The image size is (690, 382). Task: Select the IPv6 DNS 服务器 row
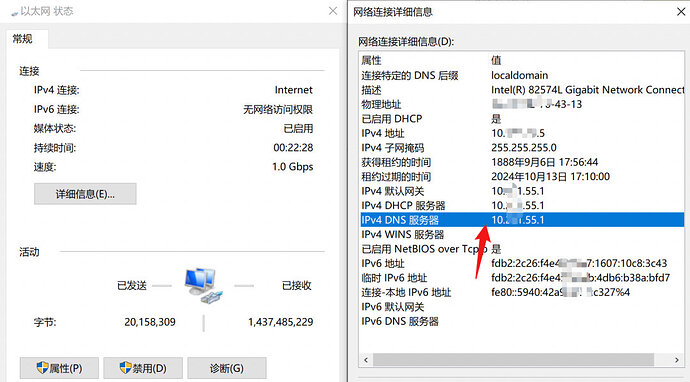(x=522, y=321)
